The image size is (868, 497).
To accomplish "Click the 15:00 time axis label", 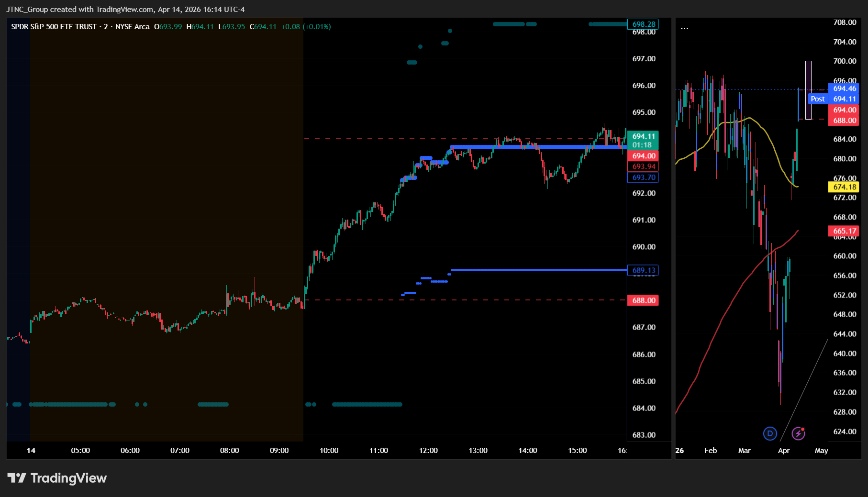I will coord(578,451).
